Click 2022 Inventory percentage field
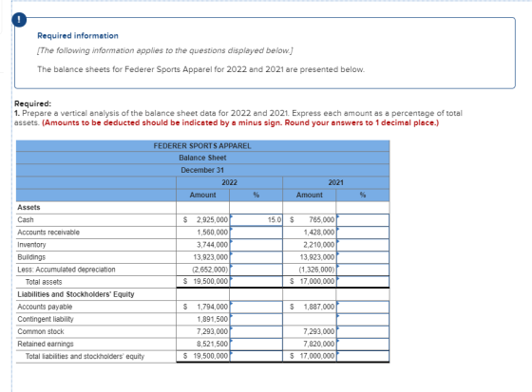 256,245
